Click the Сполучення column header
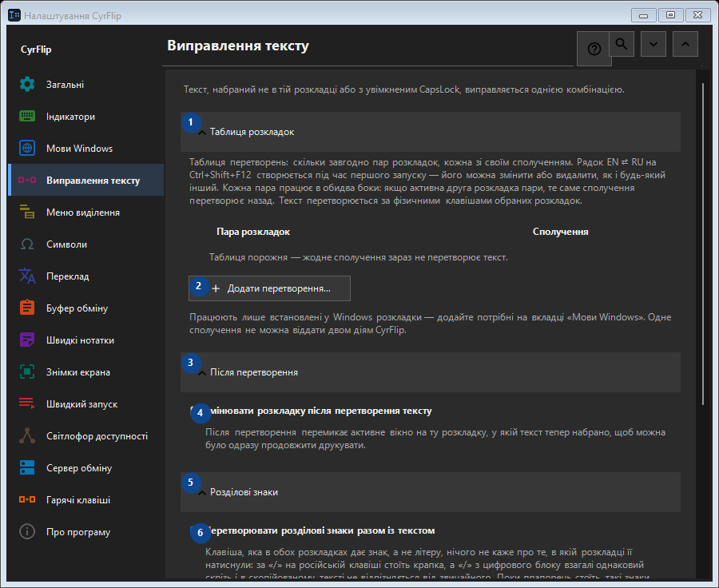Image resolution: width=719 pixels, height=588 pixels. point(560,232)
